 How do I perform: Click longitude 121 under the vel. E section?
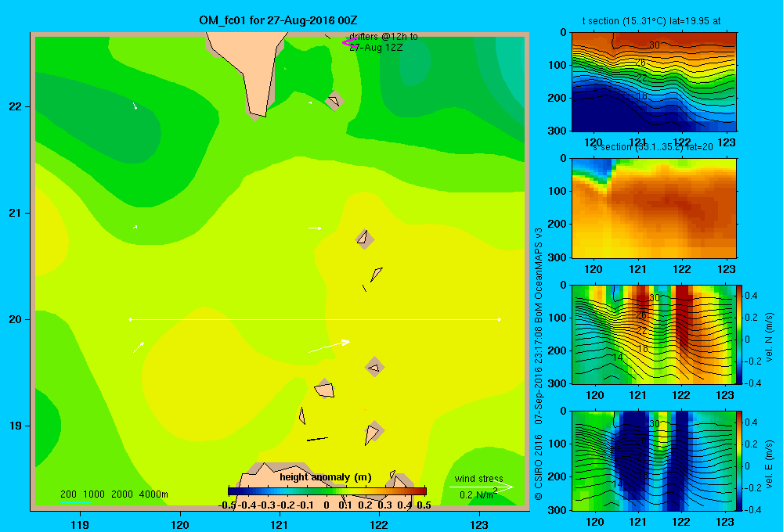[x=637, y=522]
